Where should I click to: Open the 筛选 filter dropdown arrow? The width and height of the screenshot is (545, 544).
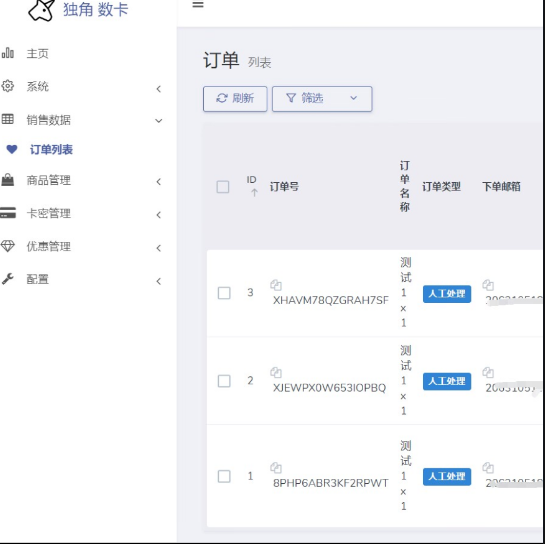[353, 98]
